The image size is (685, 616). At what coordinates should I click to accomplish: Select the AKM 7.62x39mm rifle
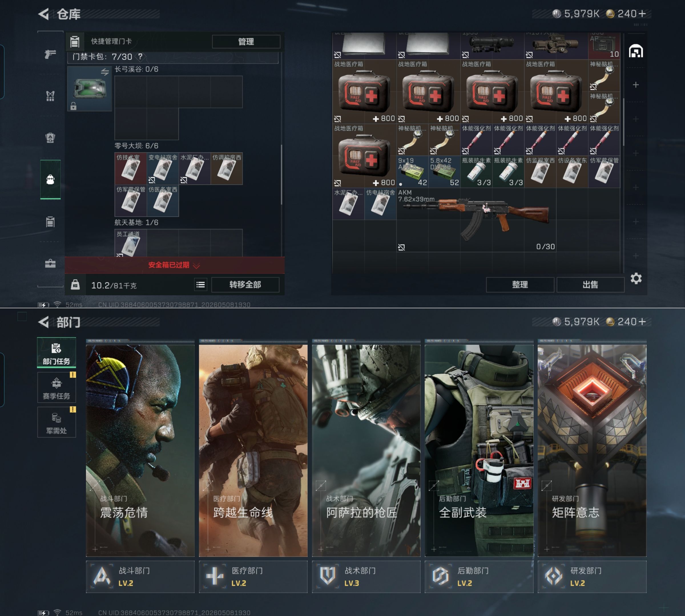point(476,220)
